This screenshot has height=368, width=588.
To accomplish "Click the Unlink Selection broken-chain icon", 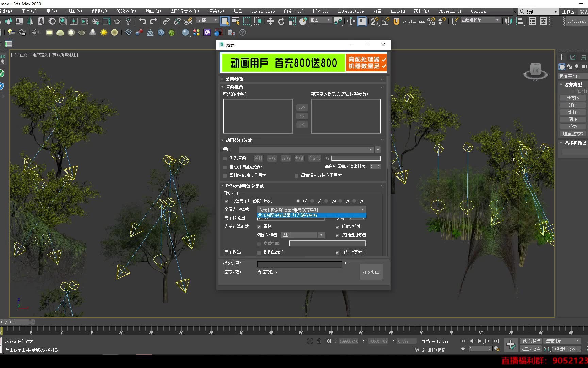I will [x=177, y=21].
